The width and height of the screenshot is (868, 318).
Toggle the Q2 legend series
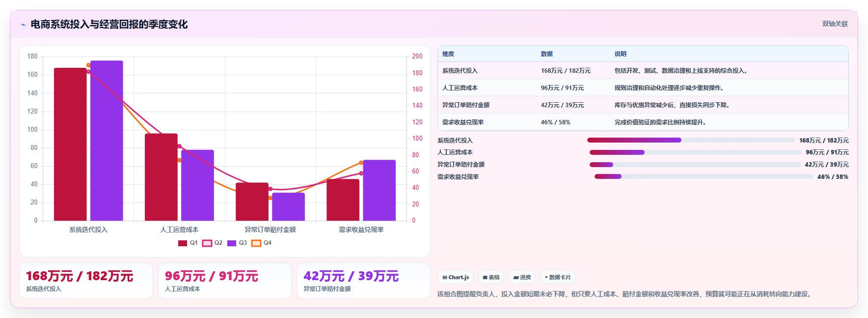point(213,243)
